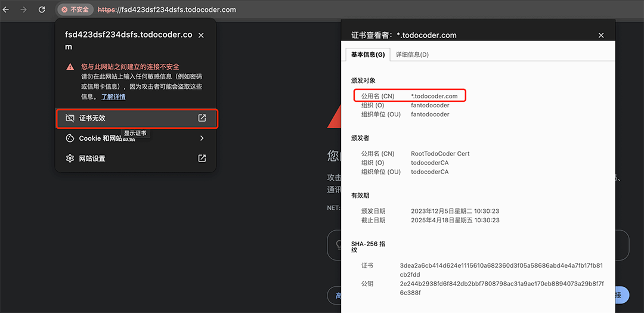This screenshot has height=313, width=644.
Task: Click the external-link icon beside 网站设置
Action: [202, 158]
